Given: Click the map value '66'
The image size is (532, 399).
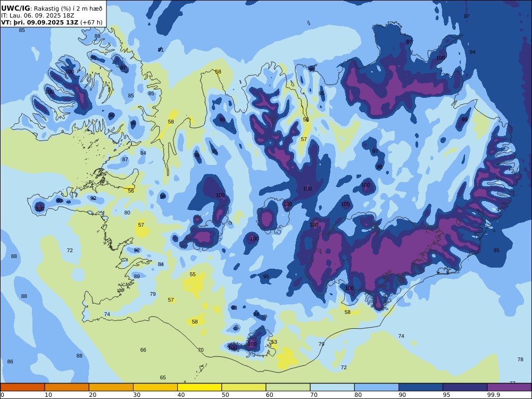Looking at the screenshot, I should pos(143,350).
